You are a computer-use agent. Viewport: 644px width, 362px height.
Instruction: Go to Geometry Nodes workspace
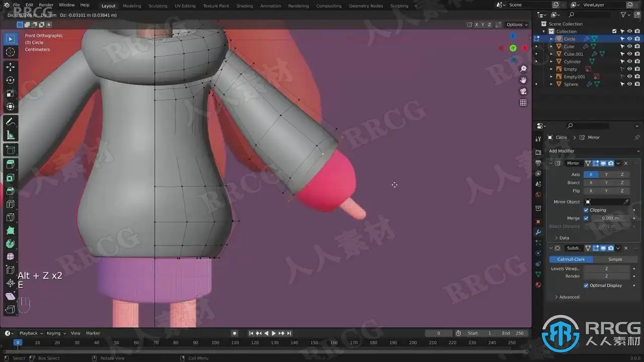coord(366,6)
